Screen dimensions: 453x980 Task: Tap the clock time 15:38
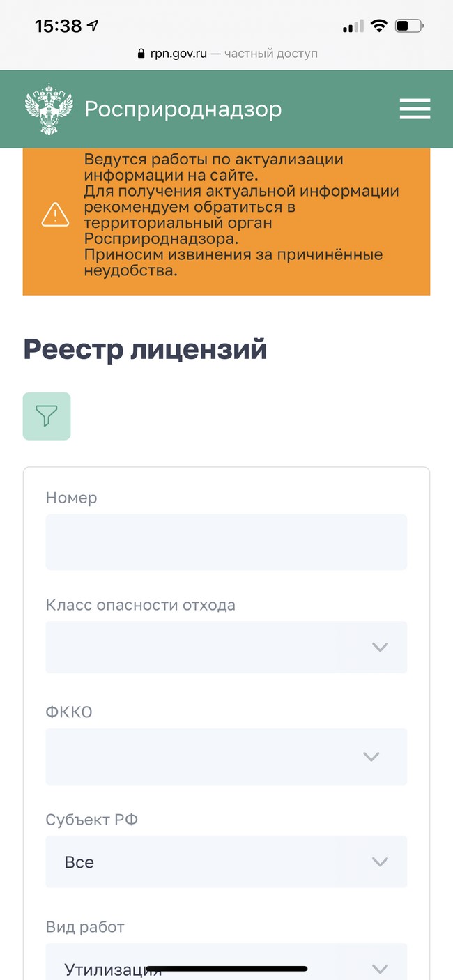59,26
